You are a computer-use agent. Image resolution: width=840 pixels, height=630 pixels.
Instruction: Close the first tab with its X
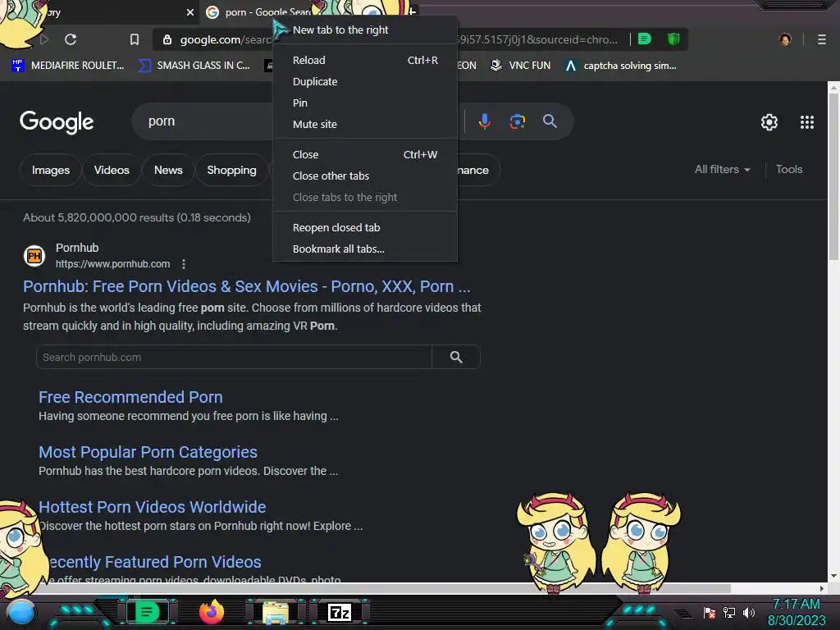coord(189,12)
